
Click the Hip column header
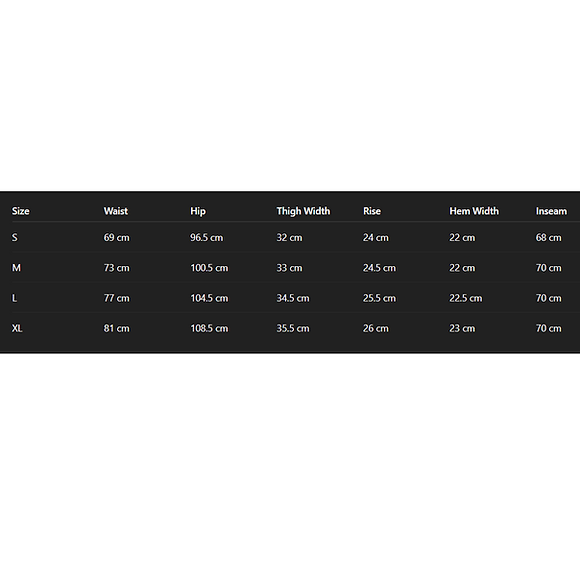point(198,211)
